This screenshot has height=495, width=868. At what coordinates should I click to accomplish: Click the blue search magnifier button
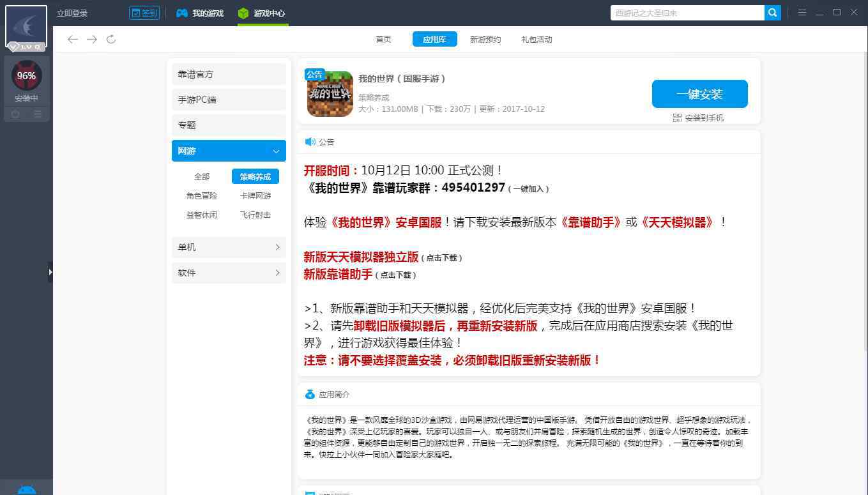[x=773, y=13]
